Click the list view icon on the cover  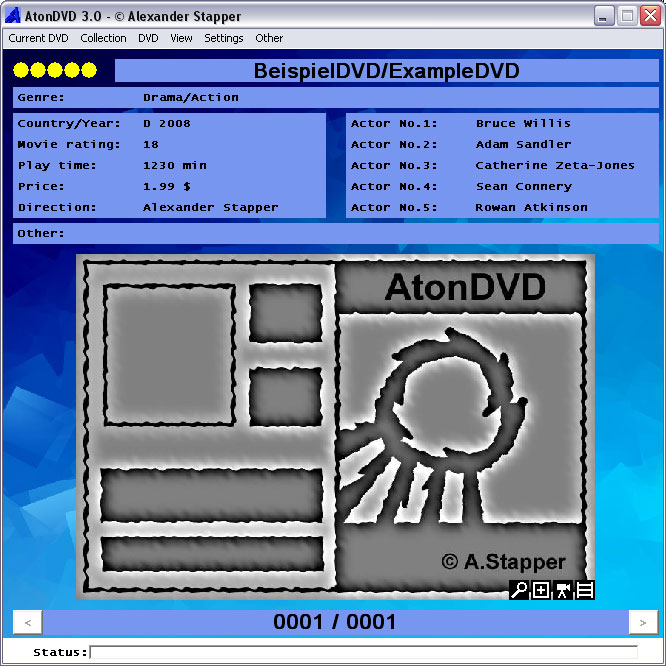pyautogui.click(x=584, y=590)
